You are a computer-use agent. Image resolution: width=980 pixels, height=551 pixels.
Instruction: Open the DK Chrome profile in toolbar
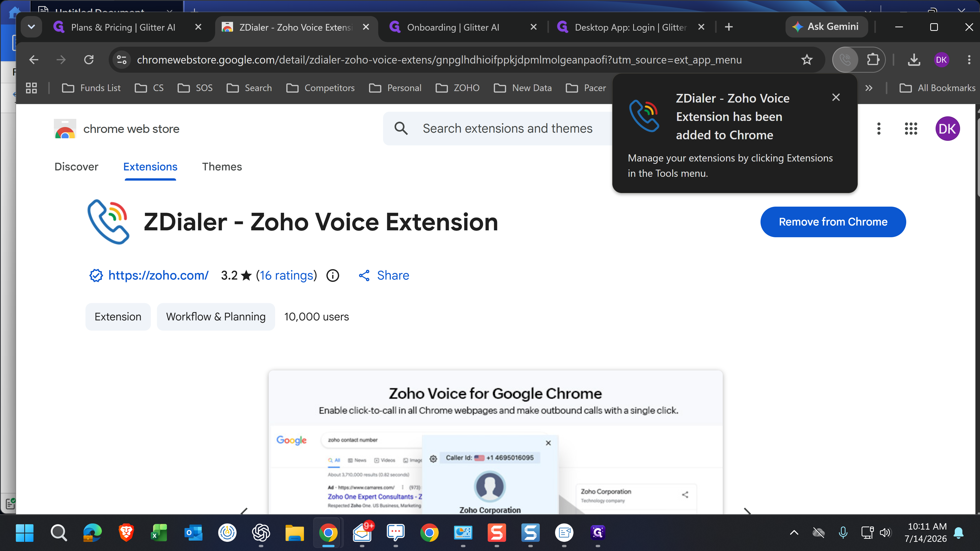[x=941, y=60]
